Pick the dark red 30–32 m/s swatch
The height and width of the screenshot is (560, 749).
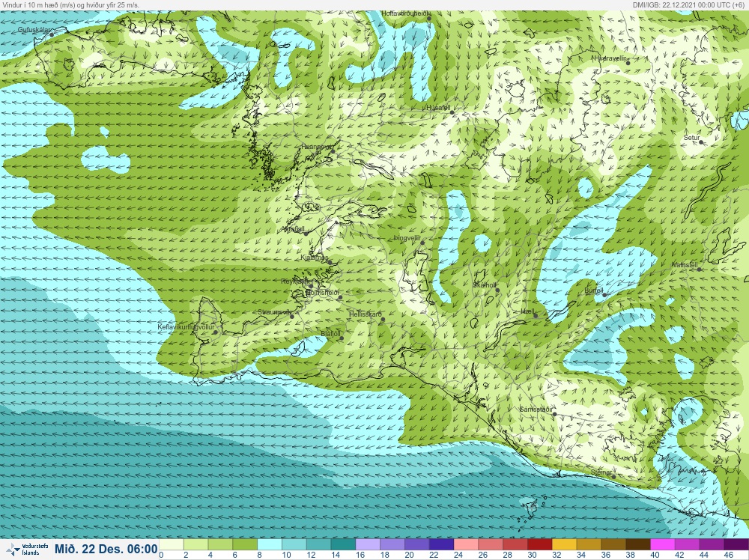click(540, 545)
